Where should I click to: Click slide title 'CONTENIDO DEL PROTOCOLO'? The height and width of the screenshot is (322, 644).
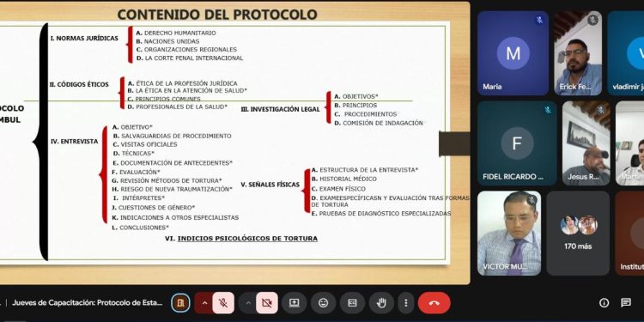tap(217, 15)
